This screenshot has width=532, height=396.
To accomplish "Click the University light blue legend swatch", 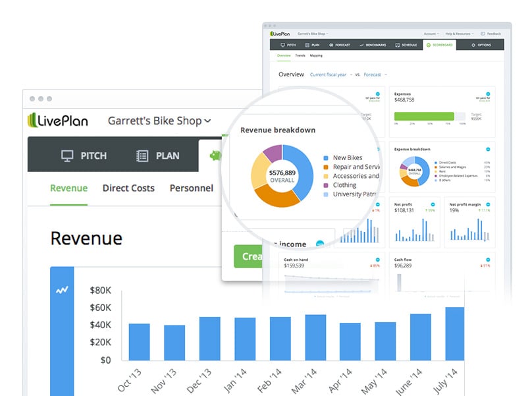I will point(326,194).
